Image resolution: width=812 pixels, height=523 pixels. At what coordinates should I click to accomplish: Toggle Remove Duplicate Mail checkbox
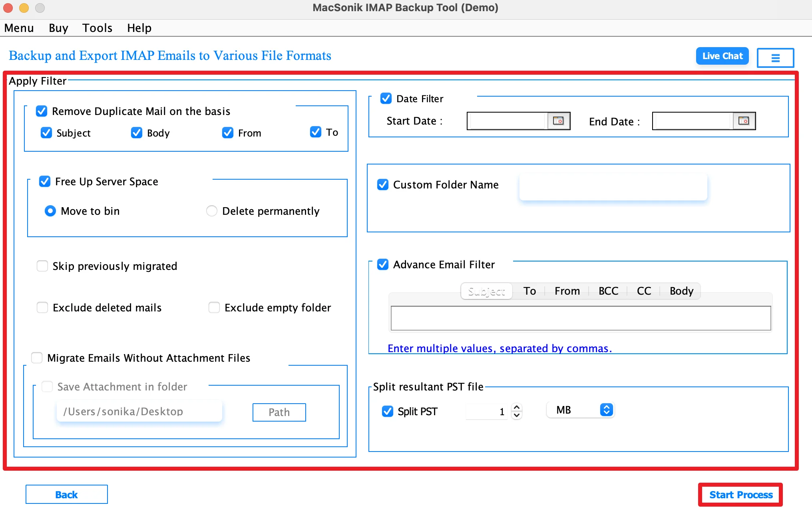[42, 111]
